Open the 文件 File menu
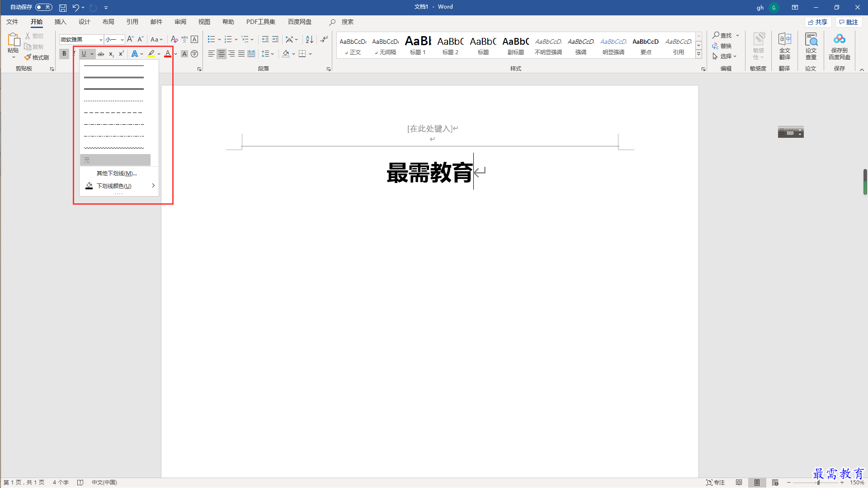Viewport: 868px width, 488px height. [x=12, y=22]
